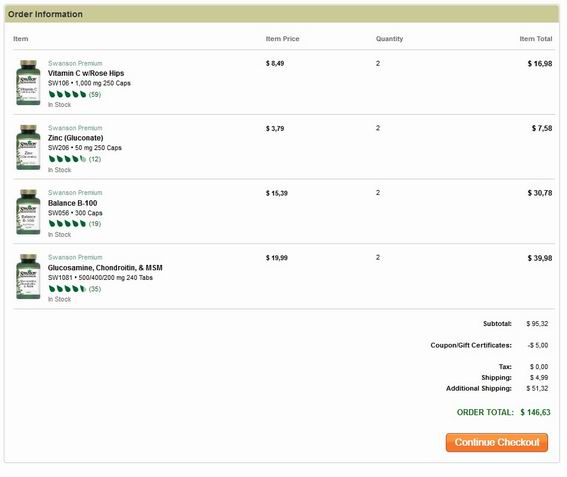The image size is (567, 477).
Task: Click the Swanson Premium brand above Glucosamine
Action: click(75, 257)
